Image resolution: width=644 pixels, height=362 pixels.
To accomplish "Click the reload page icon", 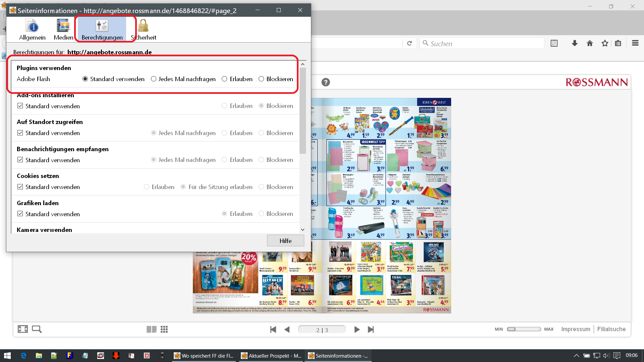I will pyautogui.click(x=410, y=43).
